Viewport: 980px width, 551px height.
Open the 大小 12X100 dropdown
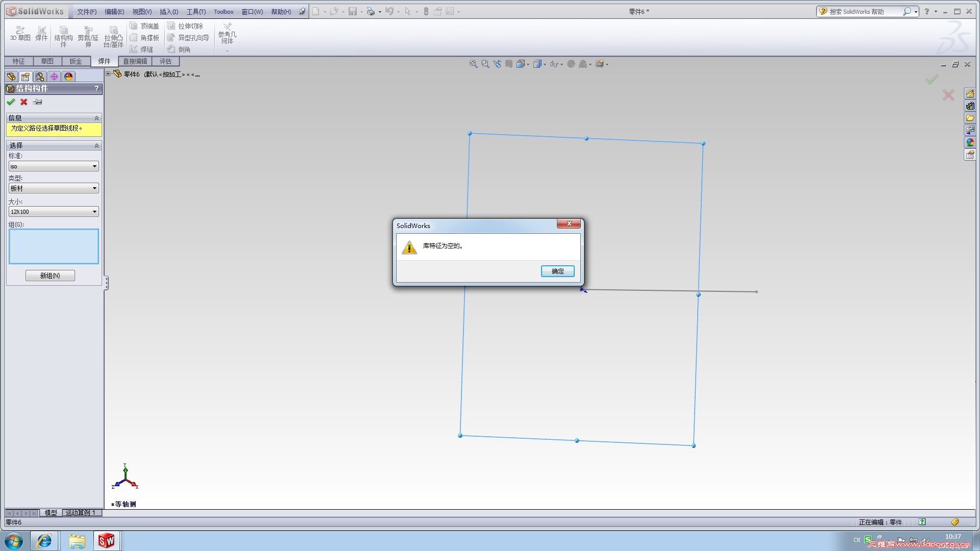54,212
